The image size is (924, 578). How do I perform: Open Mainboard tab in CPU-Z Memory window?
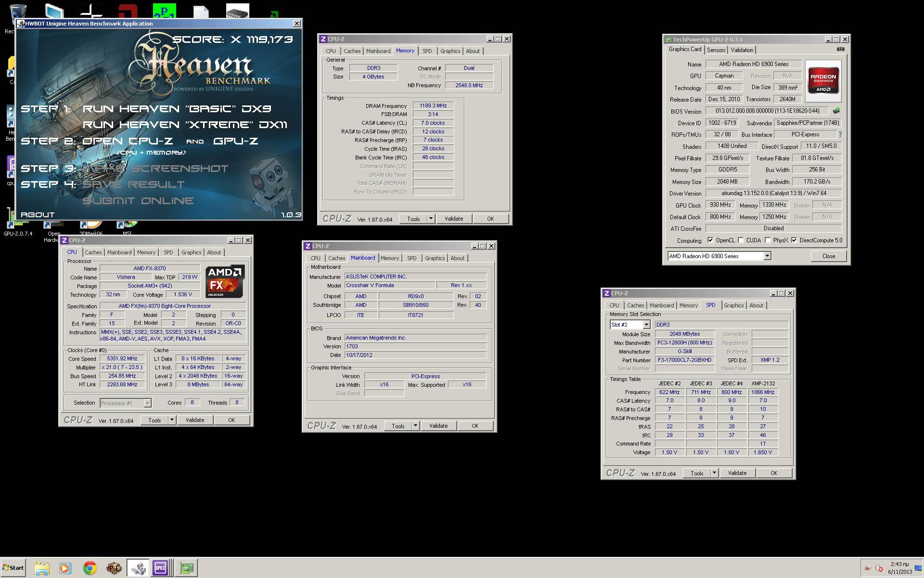click(378, 51)
